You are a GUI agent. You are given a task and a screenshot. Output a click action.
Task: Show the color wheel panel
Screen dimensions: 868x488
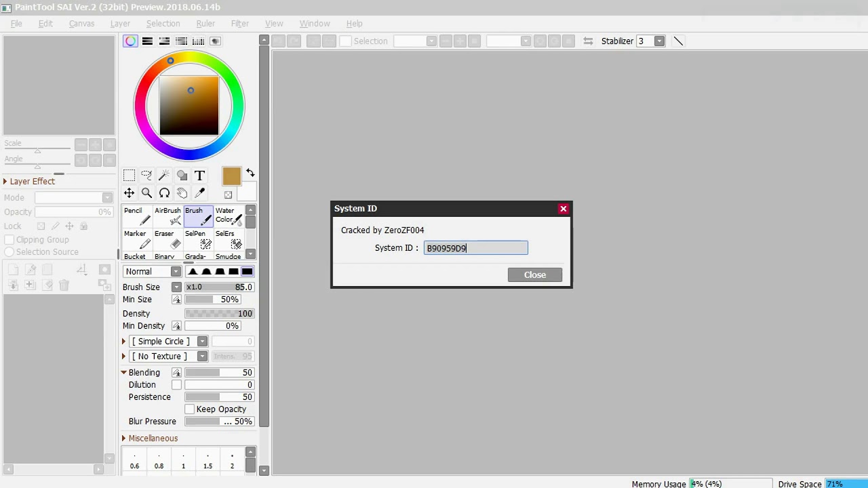pyautogui.click(x=130, y=41)
